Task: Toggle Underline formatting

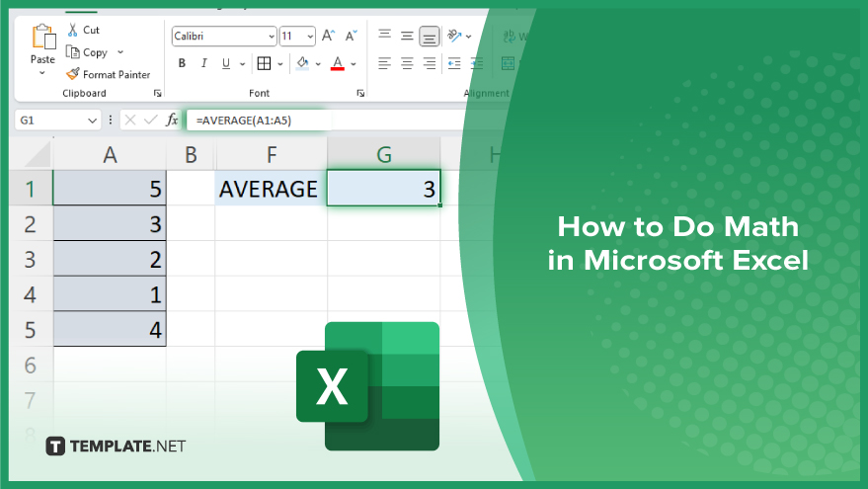Action: point(226,63)
